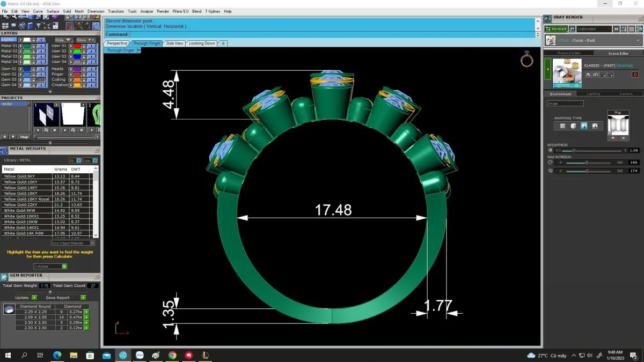The image size is (644, 362).
Task: Open the Use Object Materials dropdown
Action: coord(73,243)
